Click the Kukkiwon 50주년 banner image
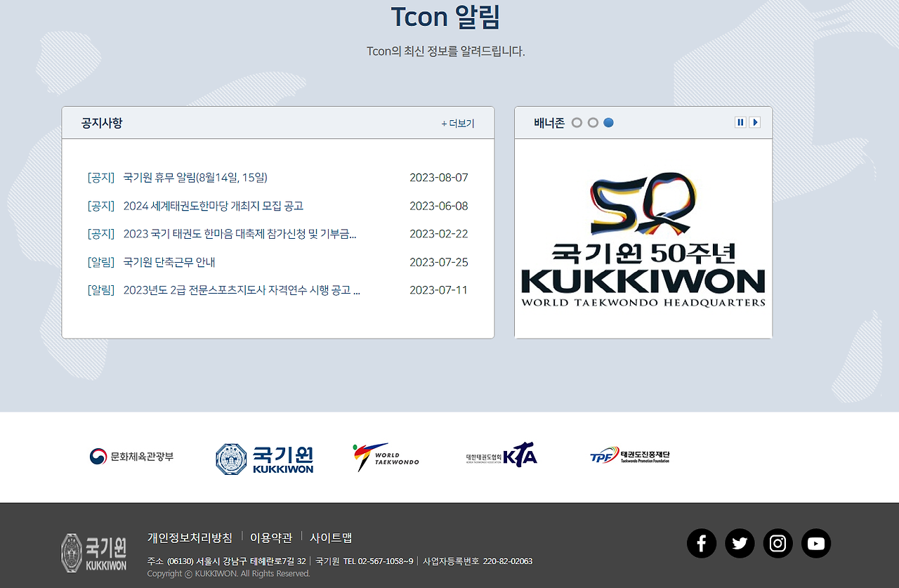The width and height of the screenshot is (899, 588). coord(643,239)
